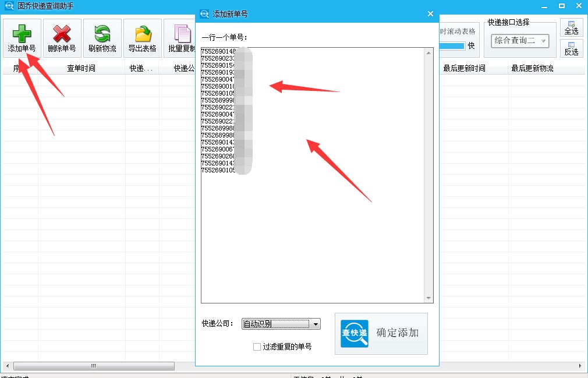Click the horizontal scrollbar thumb at bottom
Viewport: 588px width, 378px height.
94,366
